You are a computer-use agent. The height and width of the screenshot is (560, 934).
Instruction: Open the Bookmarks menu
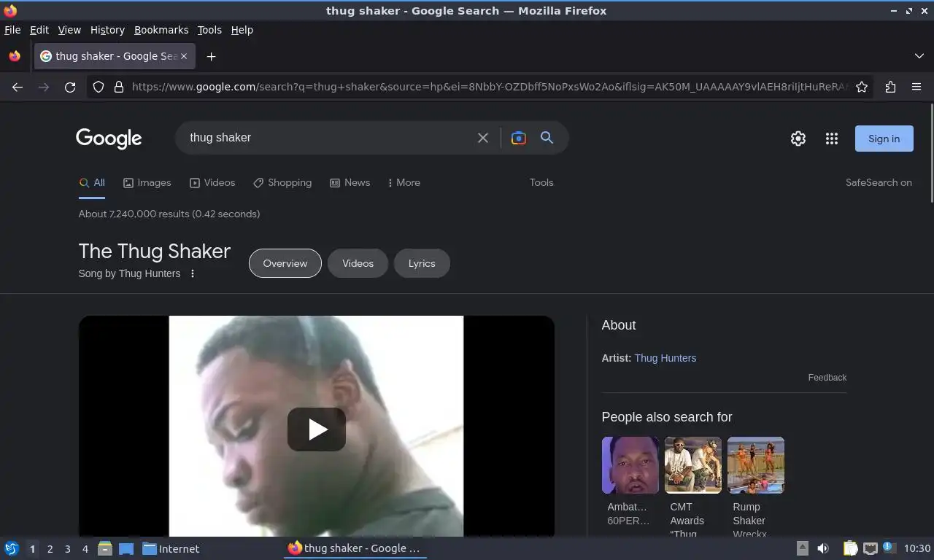161,30
